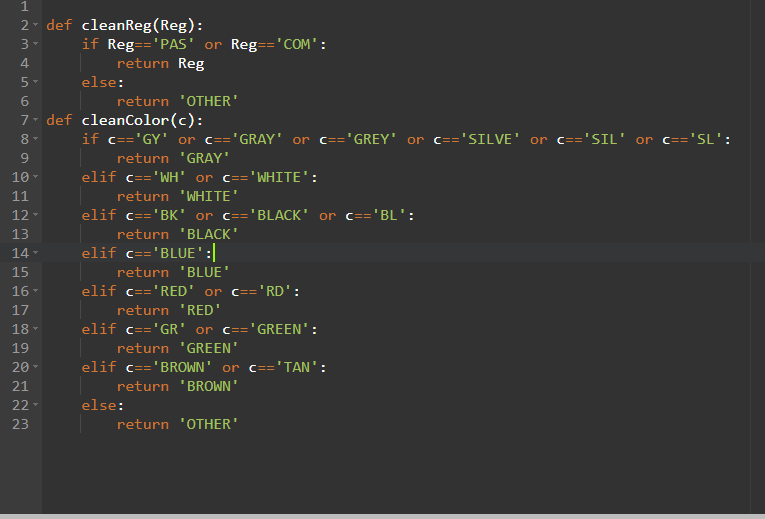Fold the 'WH' elif block on line 10

click(x=35, y=177)
